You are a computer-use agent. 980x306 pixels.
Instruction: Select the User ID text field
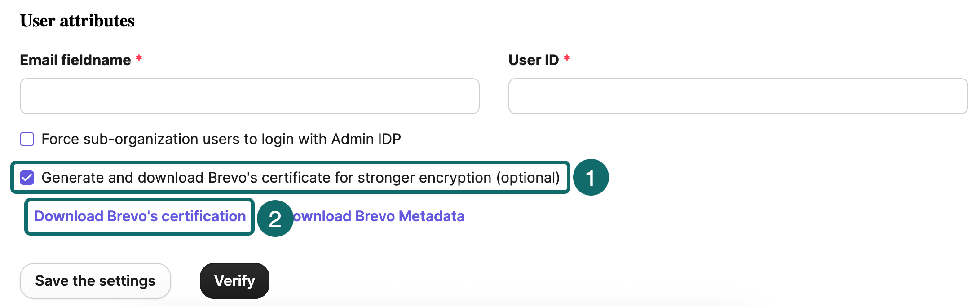pos(738,96)
